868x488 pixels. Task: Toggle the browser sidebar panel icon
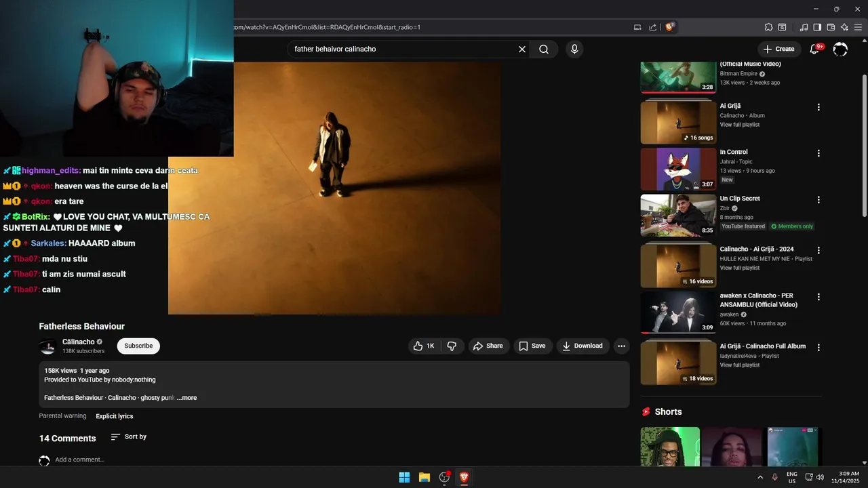(817, 27)
